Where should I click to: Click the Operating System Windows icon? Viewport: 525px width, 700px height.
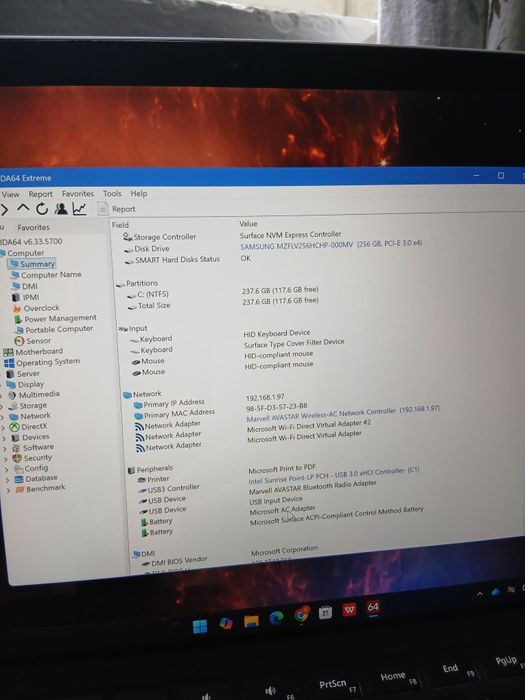9,363
